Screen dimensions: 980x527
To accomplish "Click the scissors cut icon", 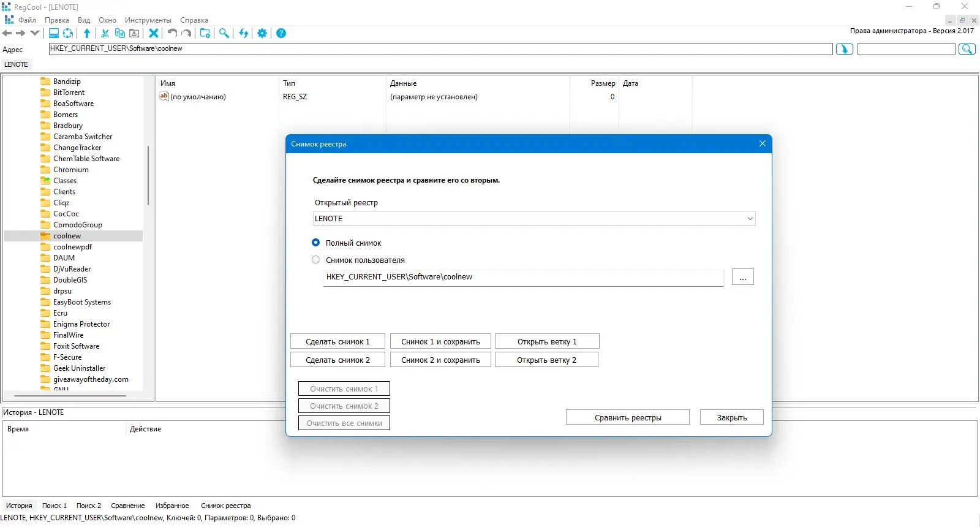I will click(105, 33).
